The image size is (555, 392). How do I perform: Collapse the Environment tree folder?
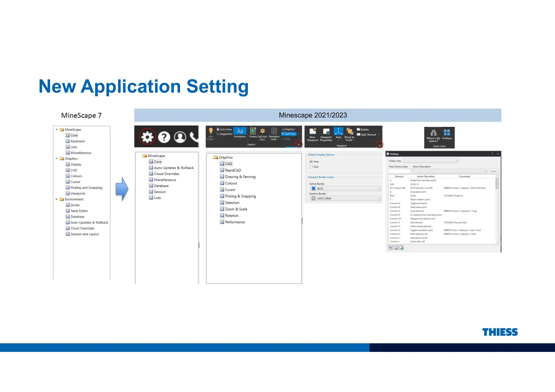click(56, 199)
